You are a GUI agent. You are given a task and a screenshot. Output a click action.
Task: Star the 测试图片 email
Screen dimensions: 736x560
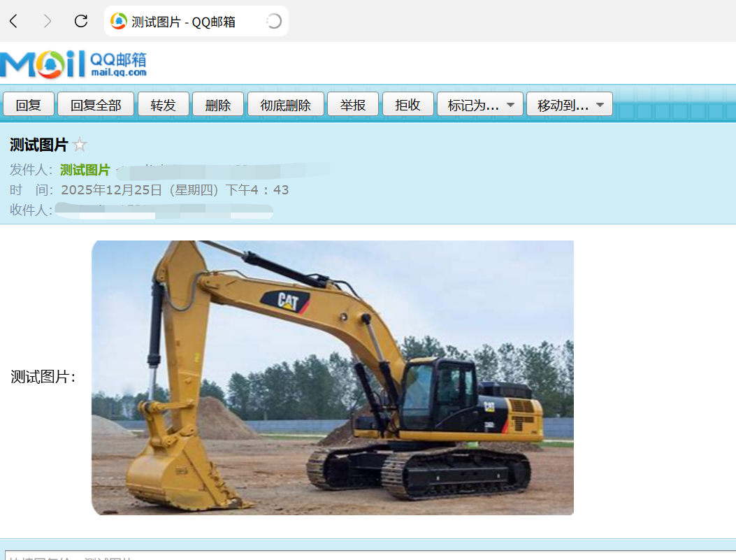tap(80, 145)
